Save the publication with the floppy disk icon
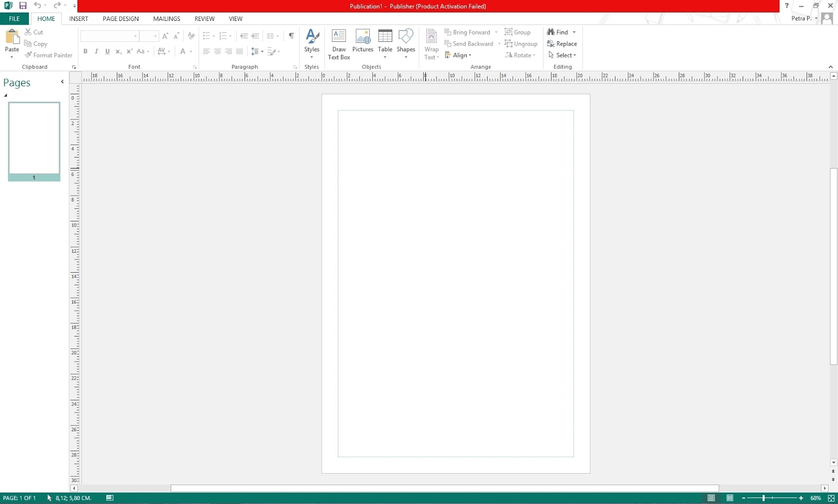838x504 pixels. click(x=23, y=6)
